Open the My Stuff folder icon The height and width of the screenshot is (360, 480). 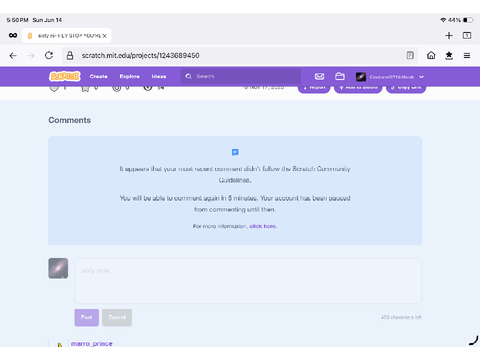click(340, 77)
